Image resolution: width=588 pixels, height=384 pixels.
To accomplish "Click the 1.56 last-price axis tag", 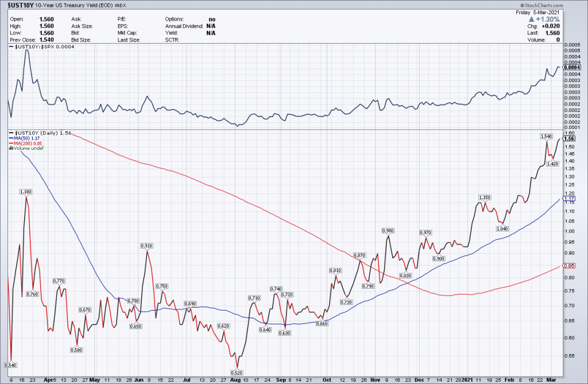I will (570, 138).
